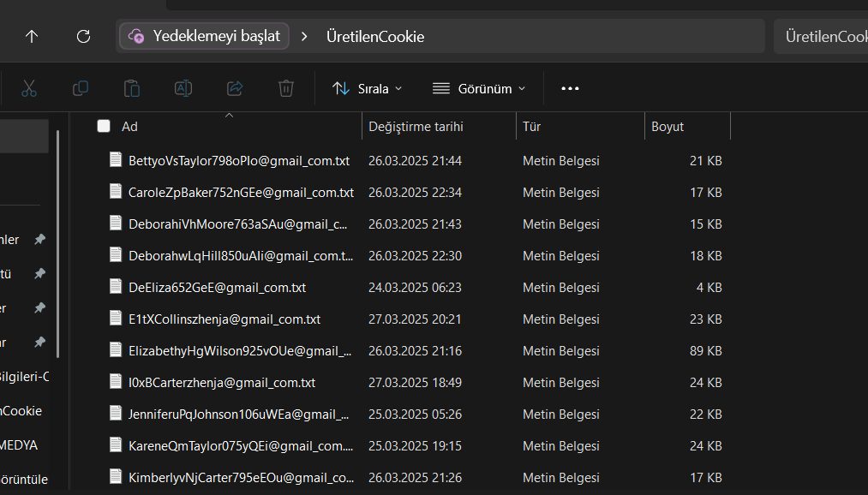Image resolution: width=868 pixels, height=495 pixels.
Task: Open the Görünüm view dropdown
Action: coord(479,88)
